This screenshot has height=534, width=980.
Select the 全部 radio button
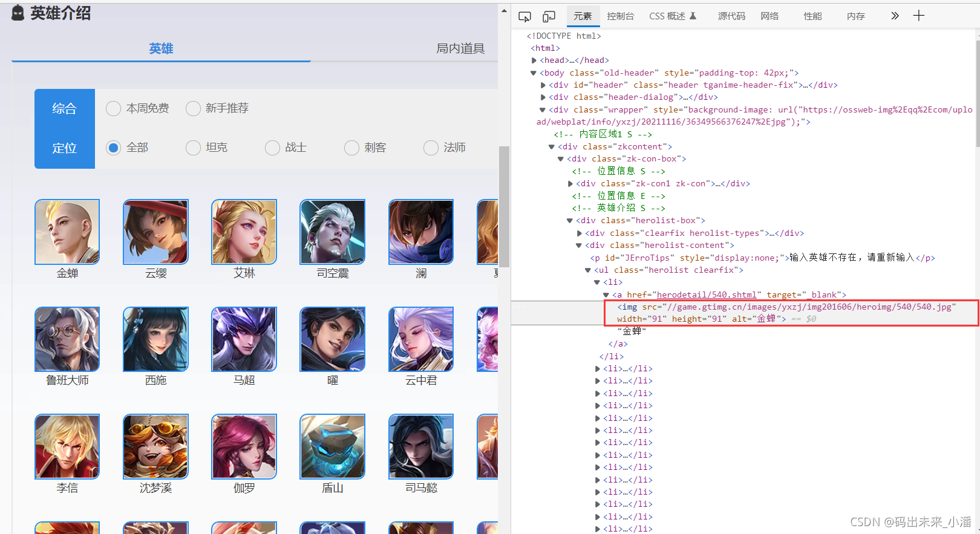(x=113, y=148)
